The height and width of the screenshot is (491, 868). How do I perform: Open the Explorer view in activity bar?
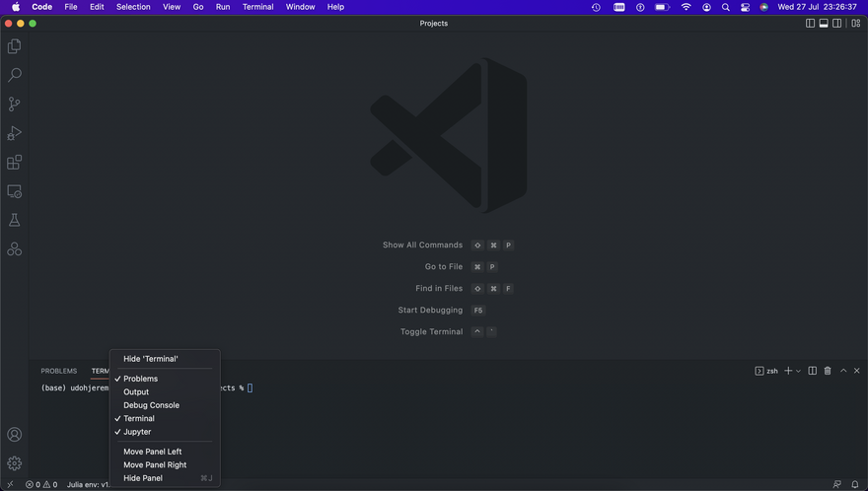pos(14,46)
